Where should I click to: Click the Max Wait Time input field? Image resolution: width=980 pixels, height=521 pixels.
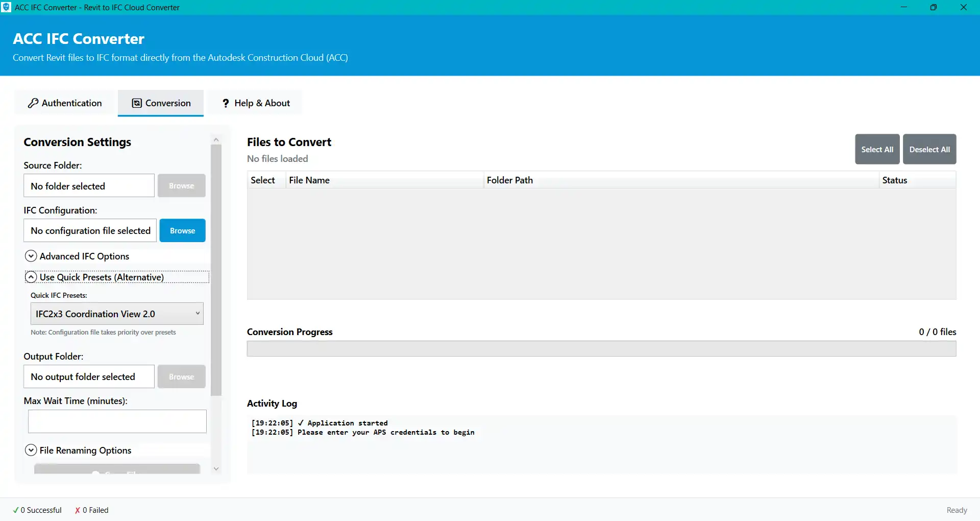(117, 421)
